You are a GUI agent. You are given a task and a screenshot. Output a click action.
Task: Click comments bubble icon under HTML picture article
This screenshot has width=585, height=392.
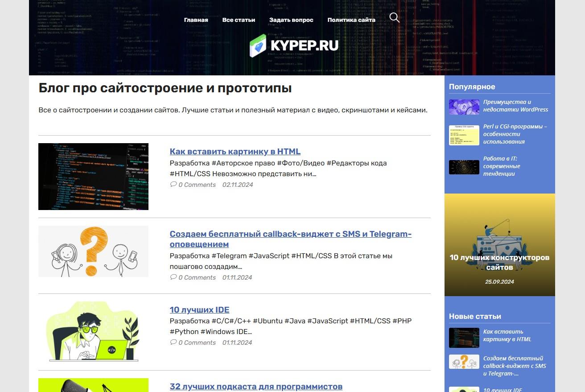(x=173, y=184)
